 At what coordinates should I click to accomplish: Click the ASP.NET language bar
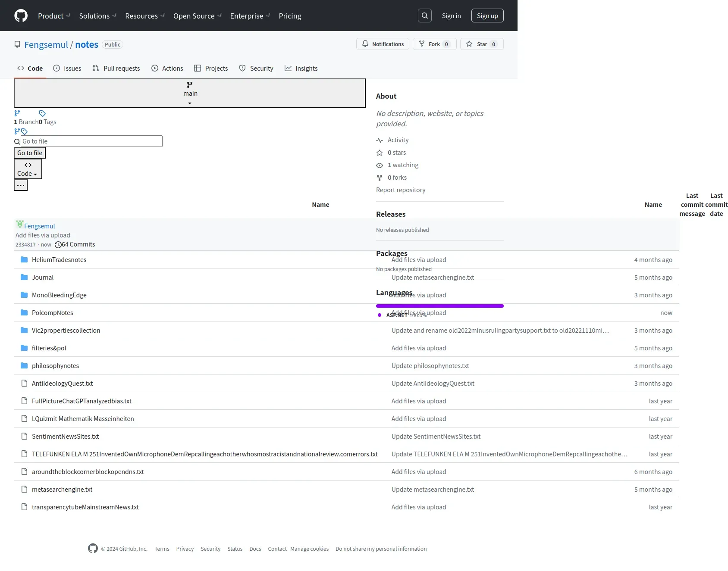click(x=440, y=306)
